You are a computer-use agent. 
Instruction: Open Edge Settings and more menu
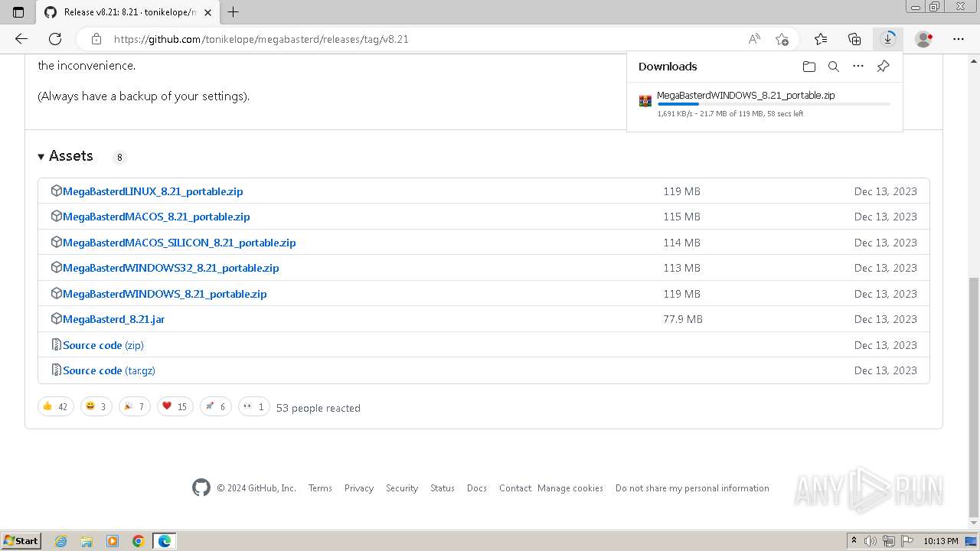(959, 39)
